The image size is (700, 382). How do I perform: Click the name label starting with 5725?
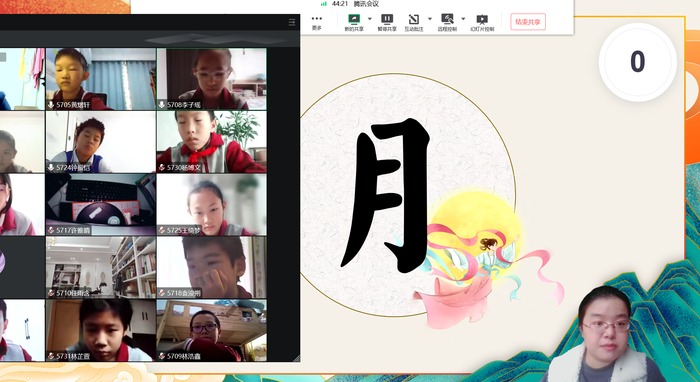click(x=184, y=231)
